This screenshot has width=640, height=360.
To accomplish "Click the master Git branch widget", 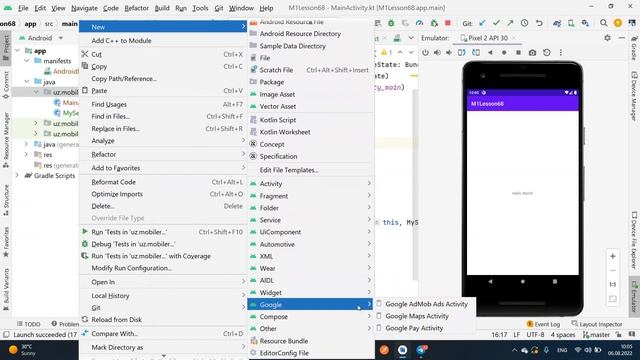I will [596, 335].
